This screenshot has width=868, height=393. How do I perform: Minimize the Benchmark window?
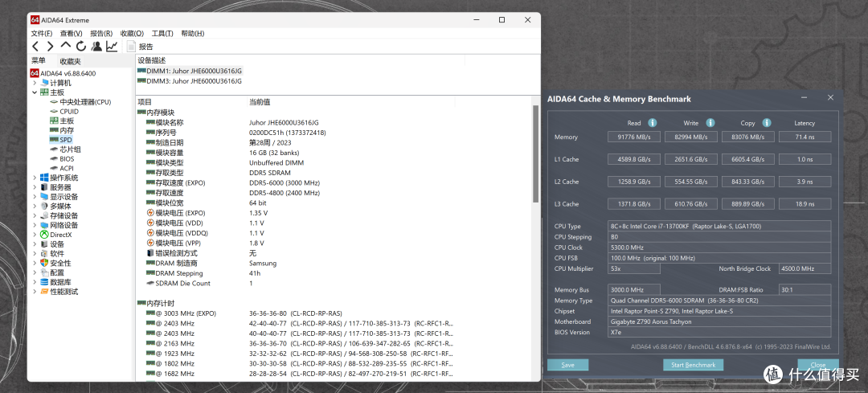805,98
